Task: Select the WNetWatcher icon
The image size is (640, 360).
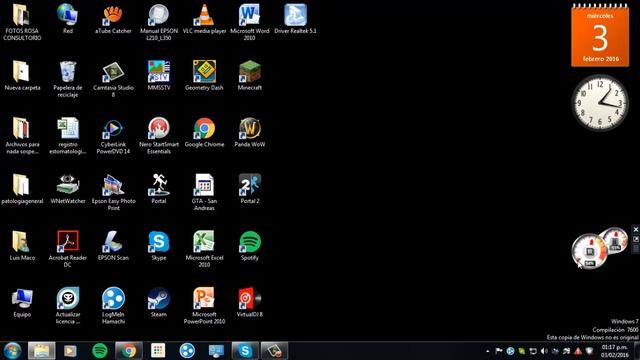Action: point(68,189)
